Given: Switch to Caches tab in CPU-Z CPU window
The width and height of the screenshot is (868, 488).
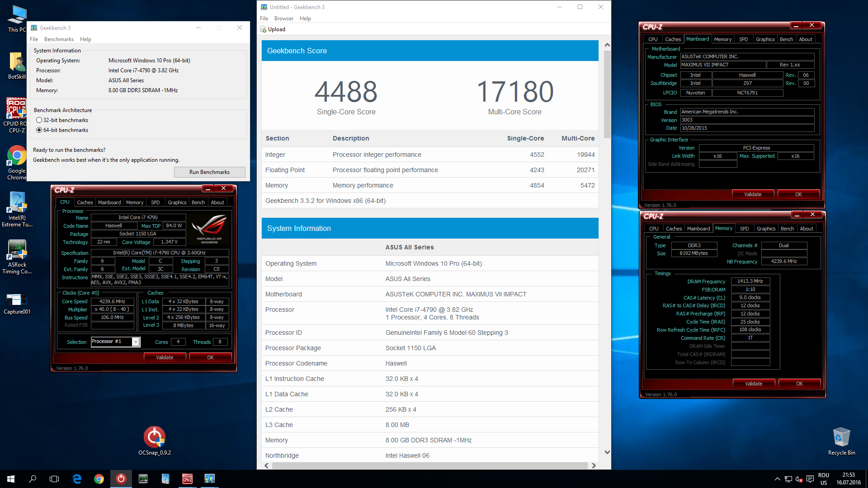Looking at the screenshot, I should pos(85,202).
